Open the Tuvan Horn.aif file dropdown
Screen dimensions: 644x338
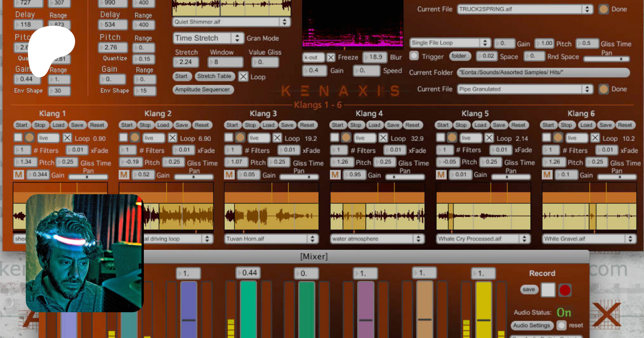pos(271,239)
